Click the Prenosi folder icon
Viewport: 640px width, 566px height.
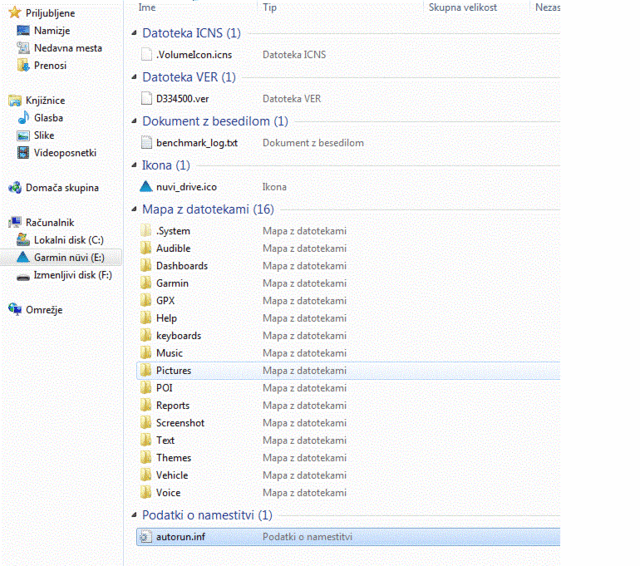click(23, 65)
